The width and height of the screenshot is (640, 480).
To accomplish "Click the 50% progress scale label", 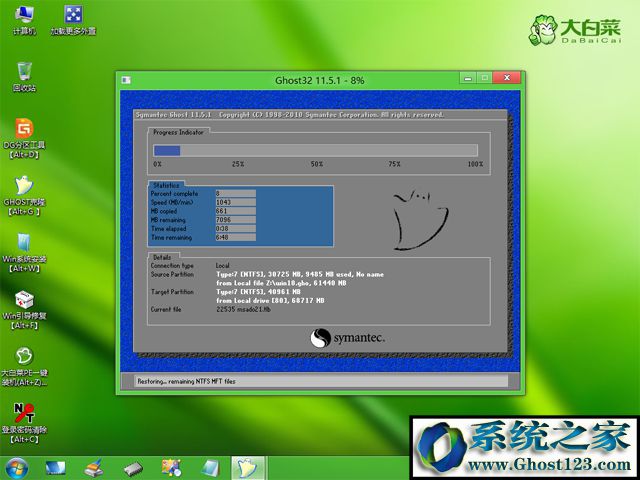I will [x=317, y=164].
